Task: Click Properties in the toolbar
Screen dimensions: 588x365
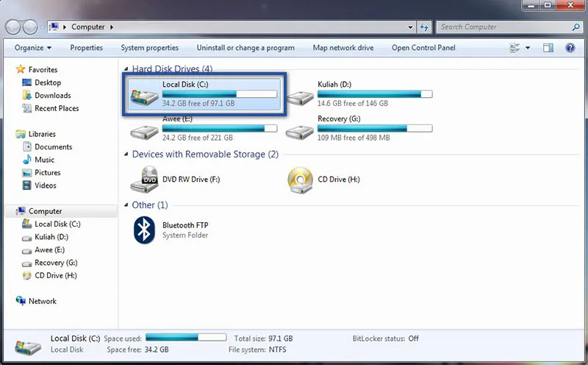Action: click(86, 48)
